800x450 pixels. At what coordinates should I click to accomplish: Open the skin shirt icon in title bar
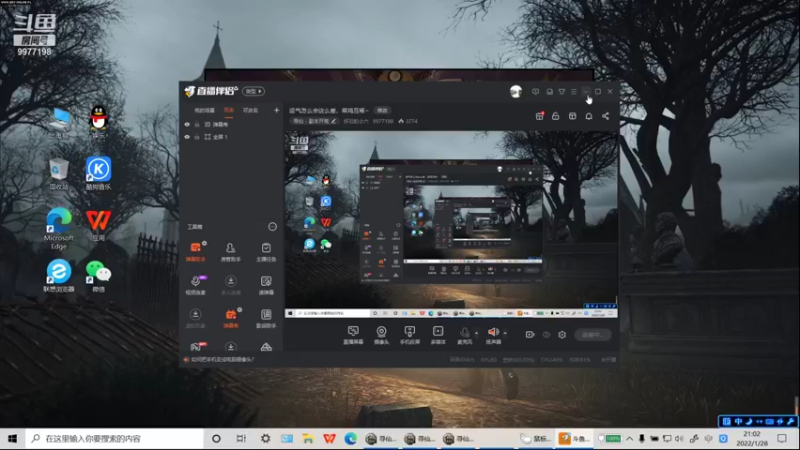click(x=562, y=92)
